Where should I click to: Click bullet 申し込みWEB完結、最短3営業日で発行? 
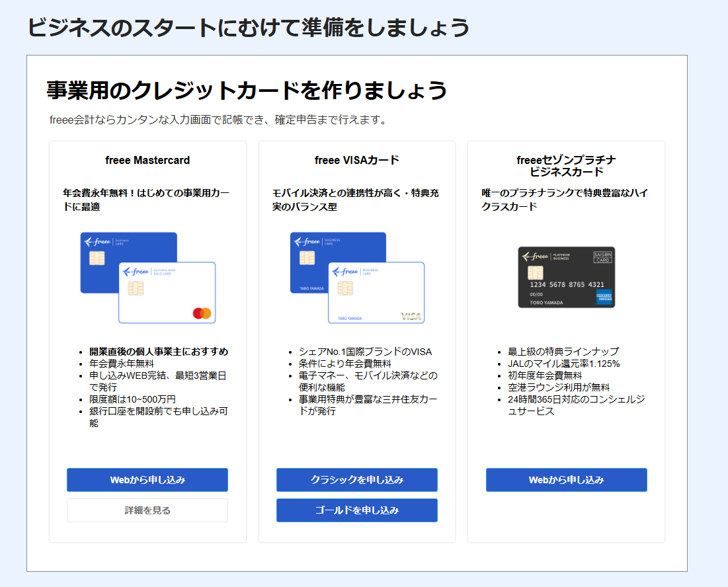[x=158, y=381]
